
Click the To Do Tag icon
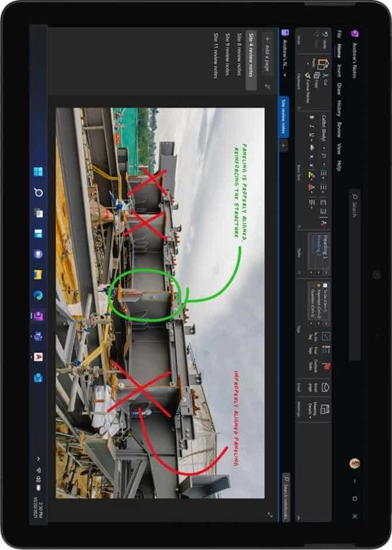325,336
